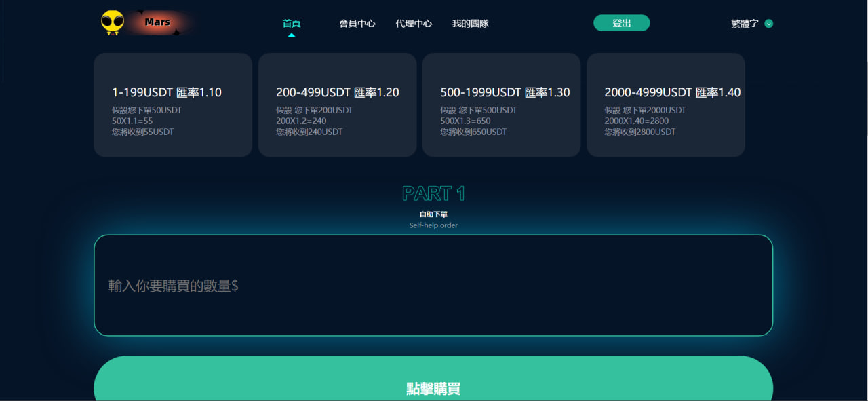The width and height of the screenshot is (868, 401).
Task: Click the Mars planet logo image
Action: [159, 22]
